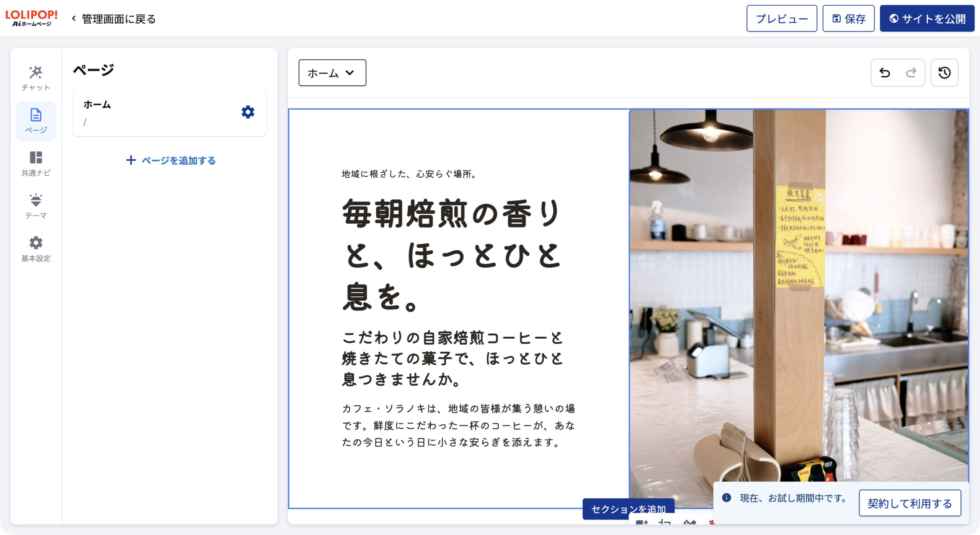
Task: Click the ページ panel title
Action: [93, 70]
